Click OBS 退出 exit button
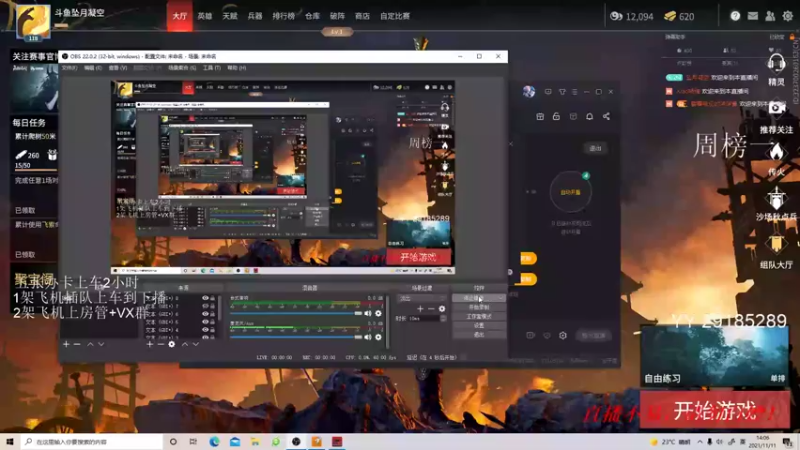This screenshot has width=800, height=450. coord(479,335)
